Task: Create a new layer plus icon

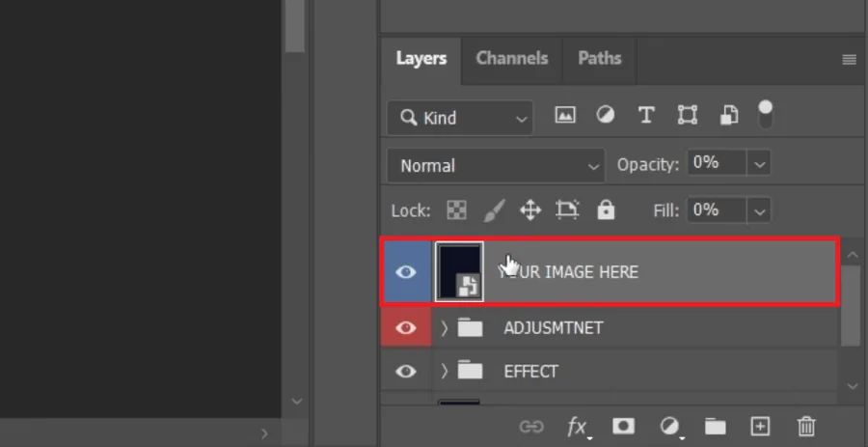Action: click(x=760, y=427)
